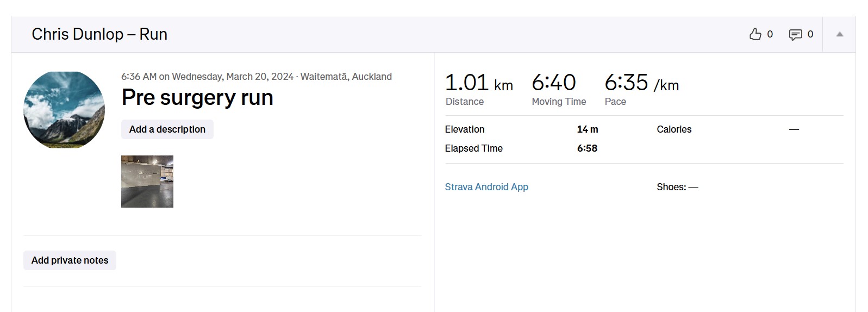Click the kudos count number
The image size is (868, 312).
click(770, 34)
